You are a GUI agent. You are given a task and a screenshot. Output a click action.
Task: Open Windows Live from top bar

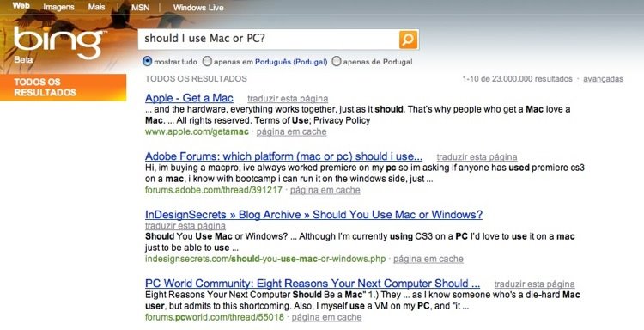click(x=198, y=8)
